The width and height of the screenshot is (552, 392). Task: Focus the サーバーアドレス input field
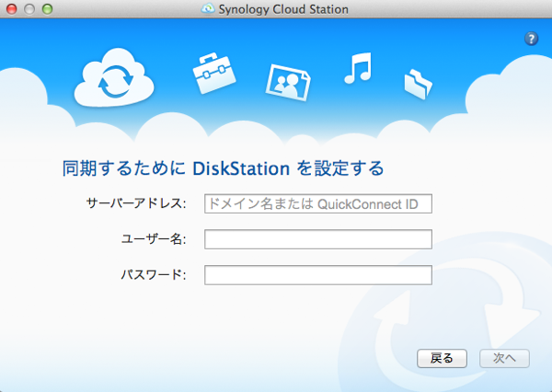click(x=318, y=203)
